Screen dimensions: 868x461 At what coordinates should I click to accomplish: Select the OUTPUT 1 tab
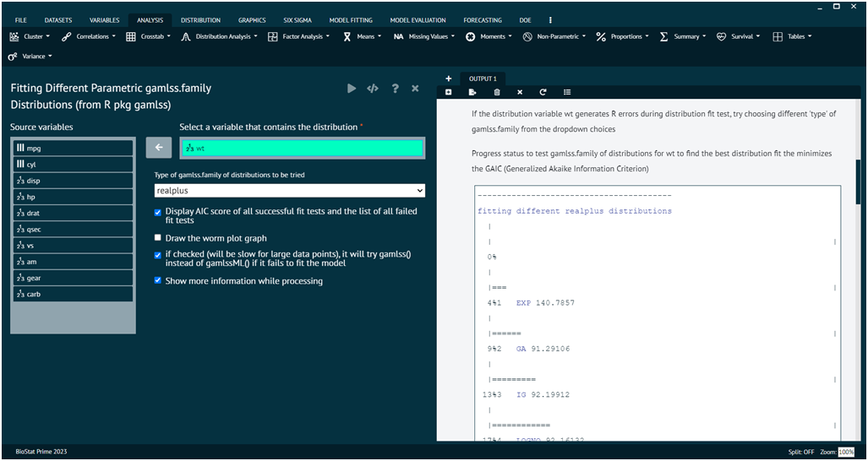coord(483,79)
